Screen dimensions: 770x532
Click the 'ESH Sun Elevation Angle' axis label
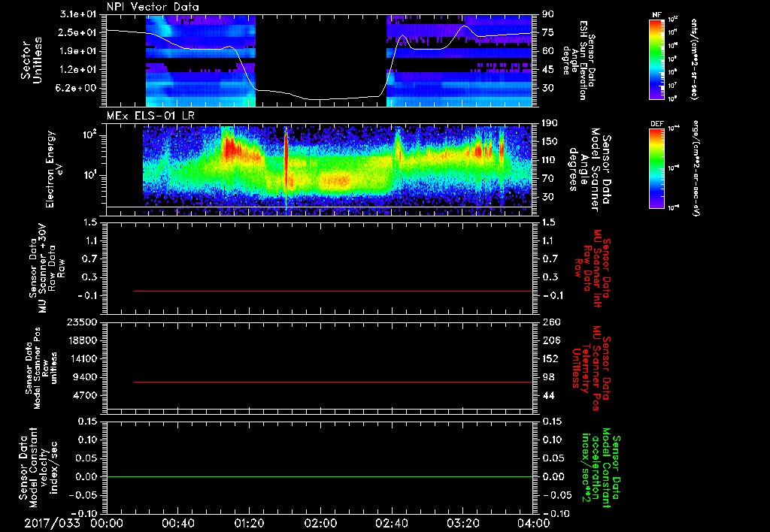(579, 60)
